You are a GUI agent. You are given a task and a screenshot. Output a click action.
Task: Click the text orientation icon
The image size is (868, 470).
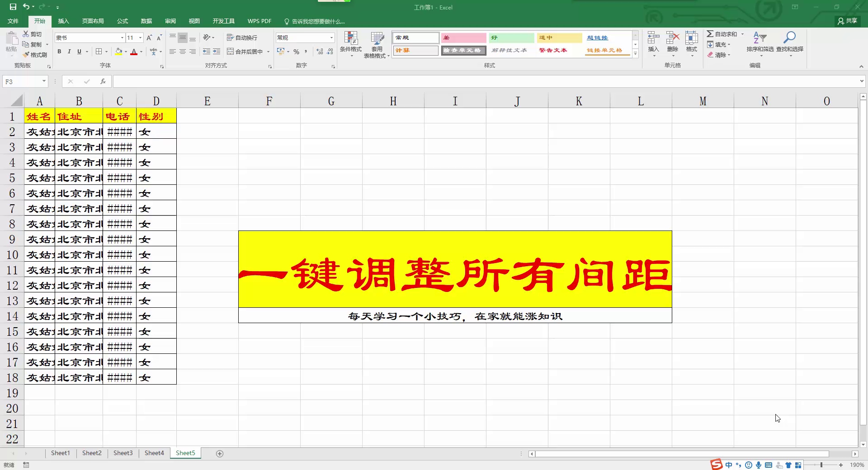207,38
